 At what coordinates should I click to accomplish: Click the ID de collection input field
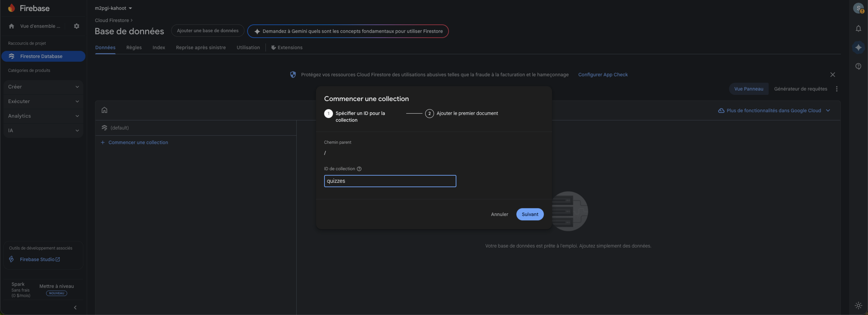tap(390, 181)
